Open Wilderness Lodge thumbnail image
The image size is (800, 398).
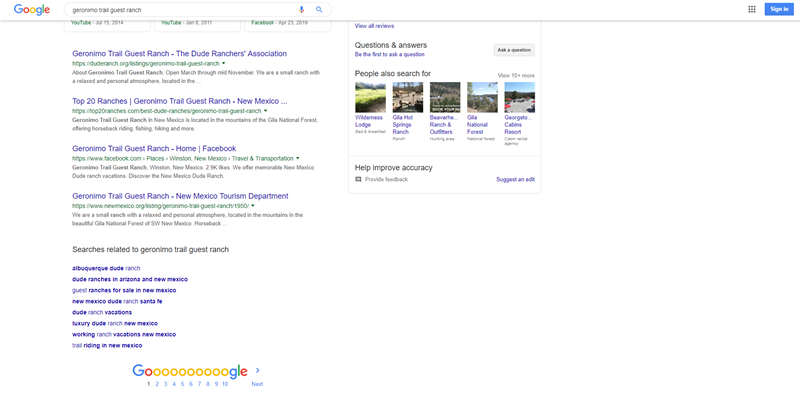click(x=370, y=97)
